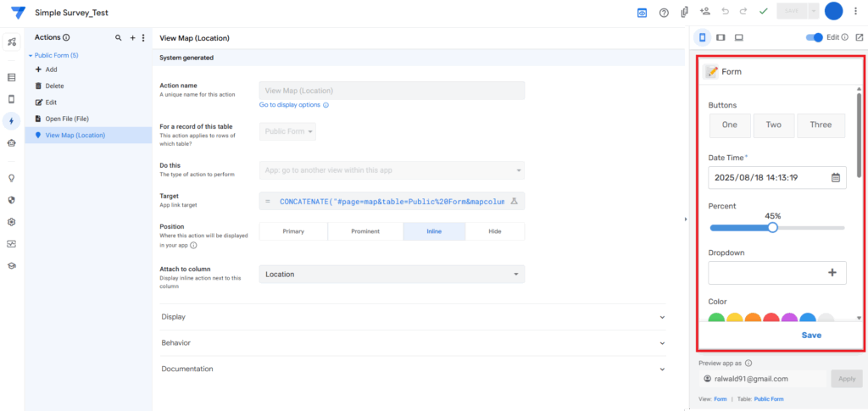868x411 pixels.
Task: Expand the Display section
Action: point(413,317)
